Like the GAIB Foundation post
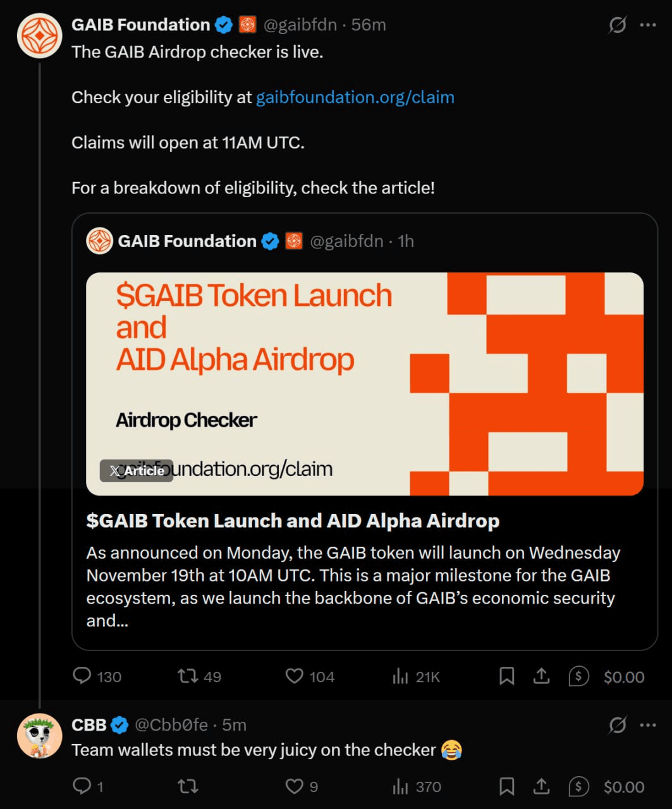 [295, 676]
